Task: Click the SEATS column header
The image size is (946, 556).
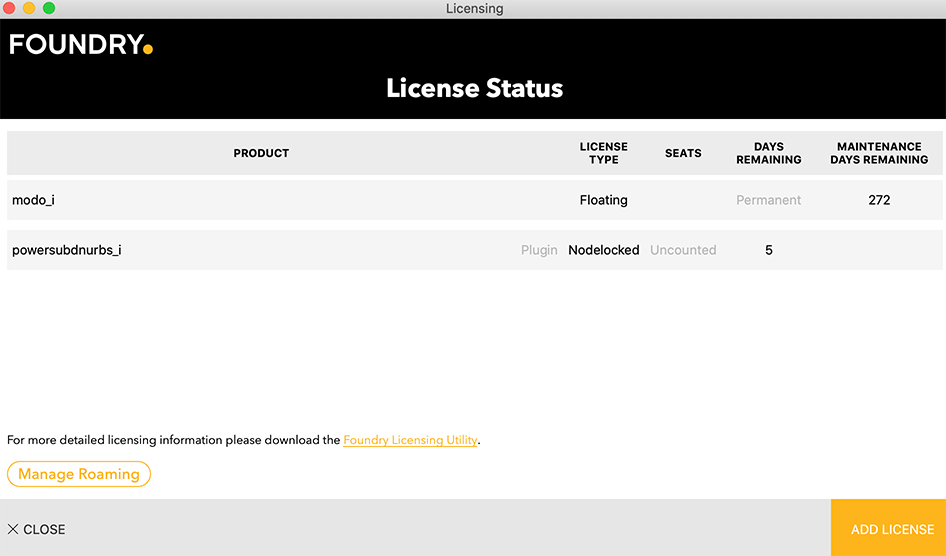Action: tap(683, 153)
